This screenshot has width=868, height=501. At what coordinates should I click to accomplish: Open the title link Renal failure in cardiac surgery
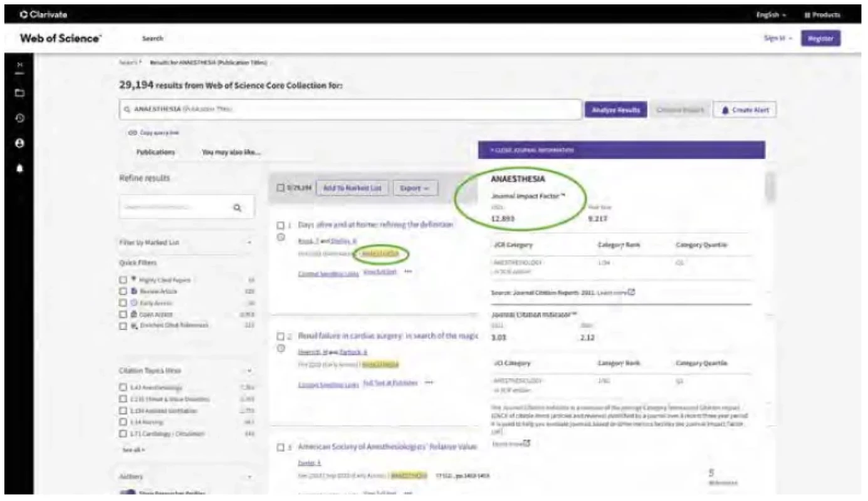point(387,336)
